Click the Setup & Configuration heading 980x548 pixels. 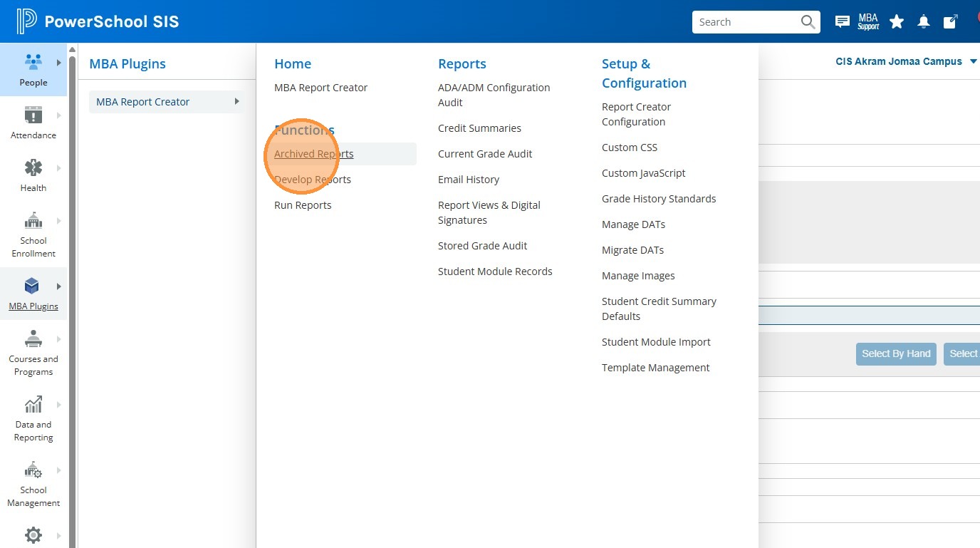644,73
